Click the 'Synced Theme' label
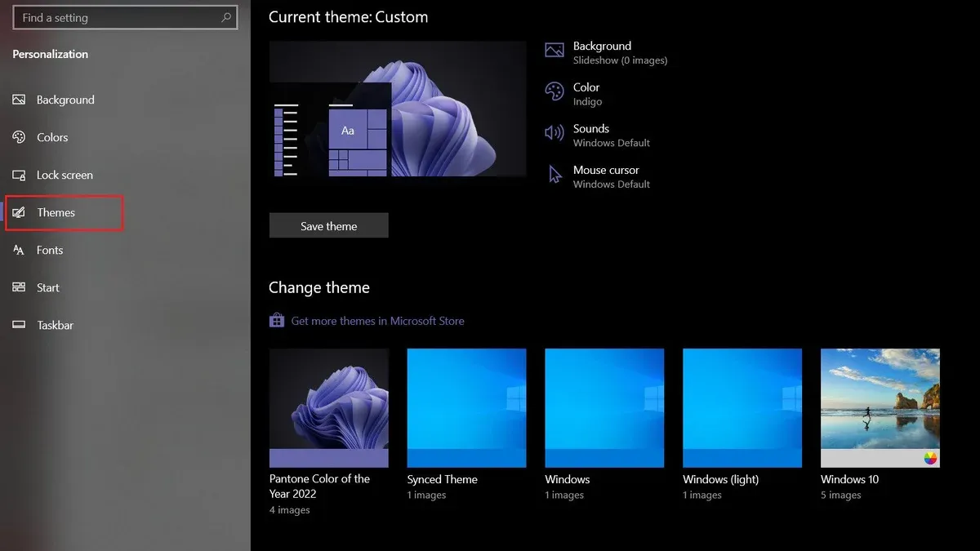Screen dimensions: 980x551 click(443, 479)
